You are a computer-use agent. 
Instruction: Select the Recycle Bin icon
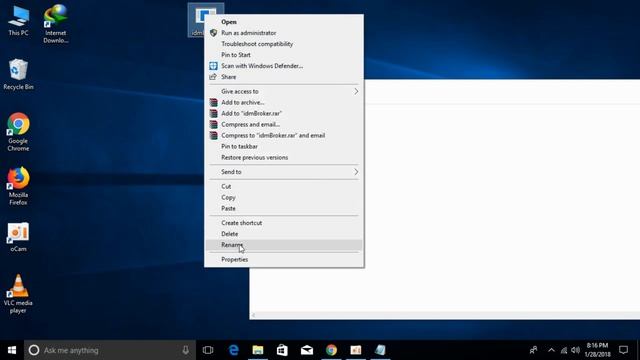click(18, 74)
